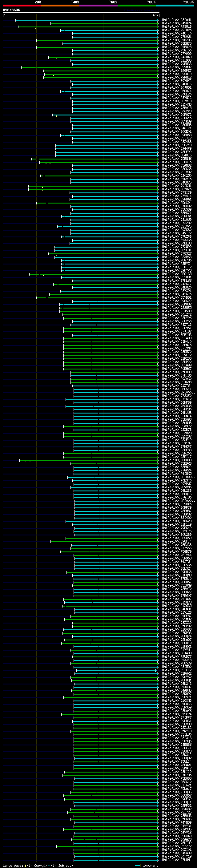Click hit label UniRef100_B5IJL7
The height and width of the screenshot is (868, 197).
[176, 139]
